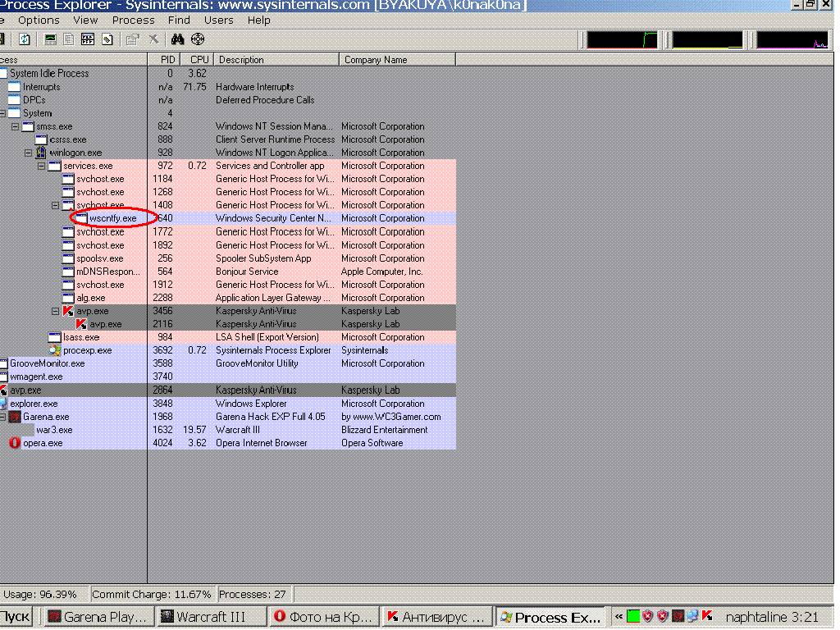Select System Idle Process row
The height and width of the screenshot is (630, 840).
point(228,73)
